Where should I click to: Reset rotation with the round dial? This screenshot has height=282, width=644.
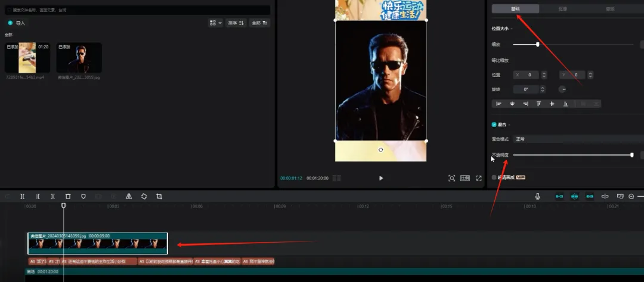[x=562, y=89]
